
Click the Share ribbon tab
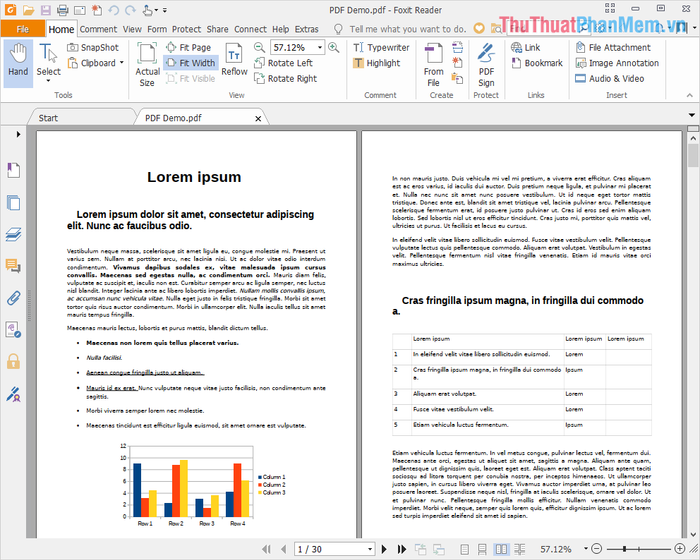tap(217, 29)
